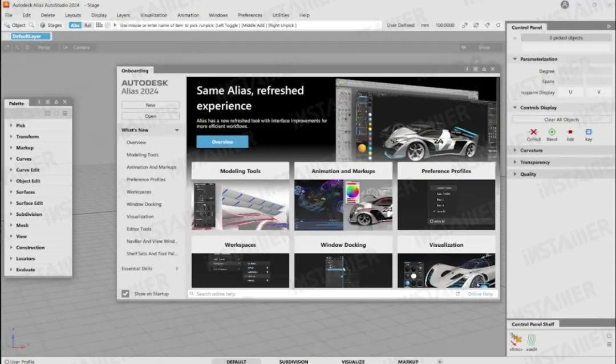
Task: Select the DefaultLayer layer field
Action: coord(31,36)
